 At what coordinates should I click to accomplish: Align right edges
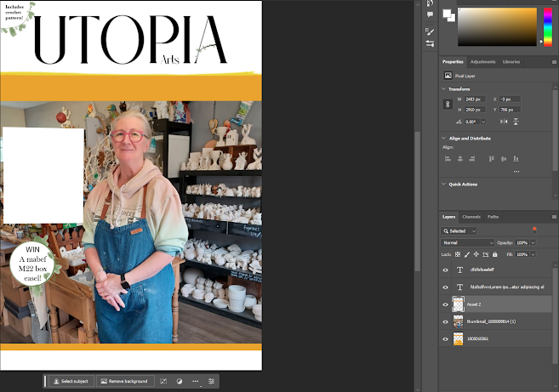[x=472, y=158]
